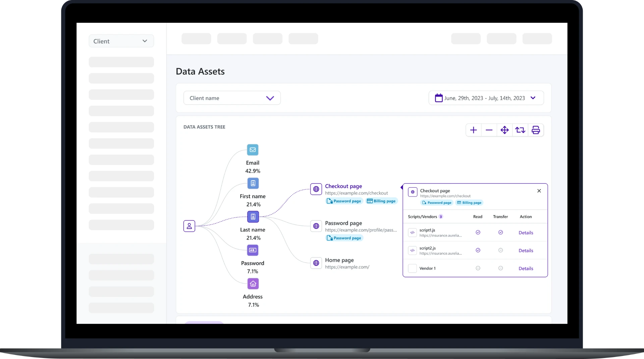Toggle Vendor 1 Read status indicator
644x359 pixels.
[478, 268]
